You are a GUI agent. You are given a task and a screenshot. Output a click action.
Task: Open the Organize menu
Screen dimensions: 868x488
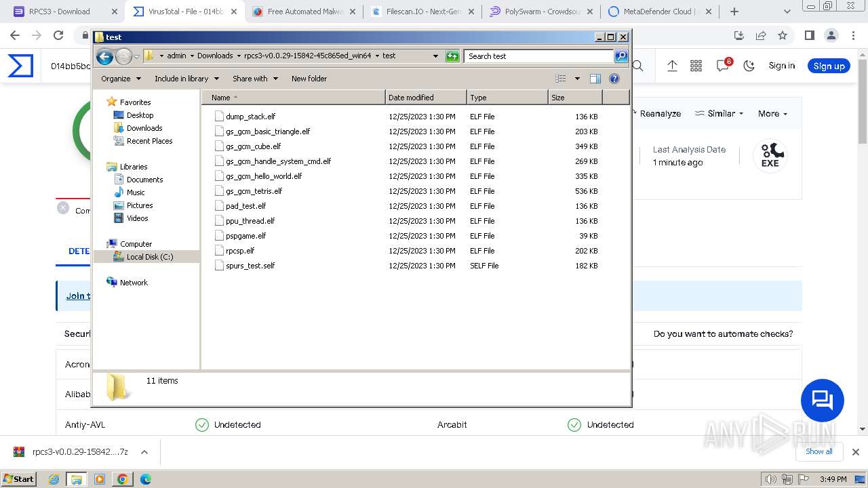coord(121,79)
